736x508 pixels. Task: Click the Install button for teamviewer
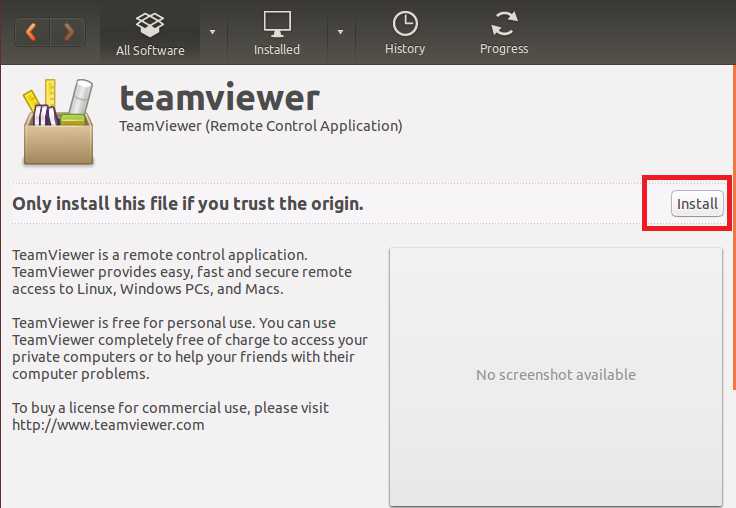pyautogui.click(x=697, y=204)
